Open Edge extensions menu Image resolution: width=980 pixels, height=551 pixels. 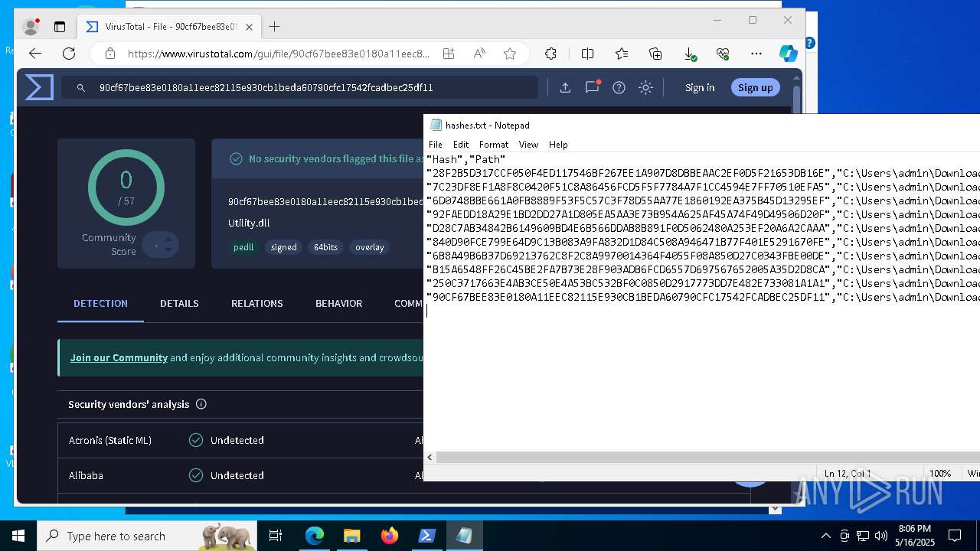[x=550, y=54]
